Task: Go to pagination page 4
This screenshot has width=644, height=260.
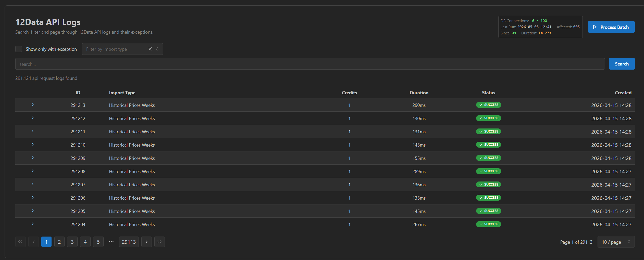Action: pos(85,242)
